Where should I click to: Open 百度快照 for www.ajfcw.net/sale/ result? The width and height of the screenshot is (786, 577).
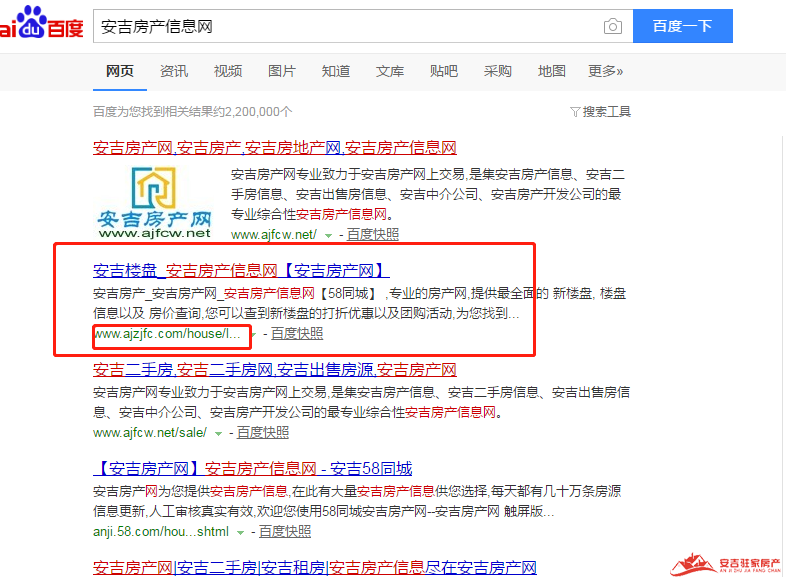pos(263,432)
